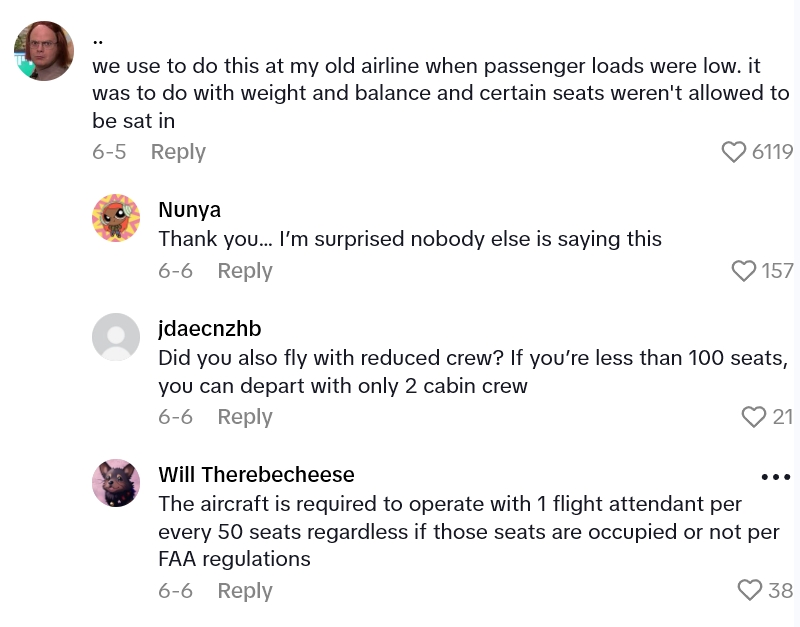Like Will Therebecheese's FAA regulations comment
Image resolution: width=800 pixels, height=627 pixels.
[x=750, y=591]
